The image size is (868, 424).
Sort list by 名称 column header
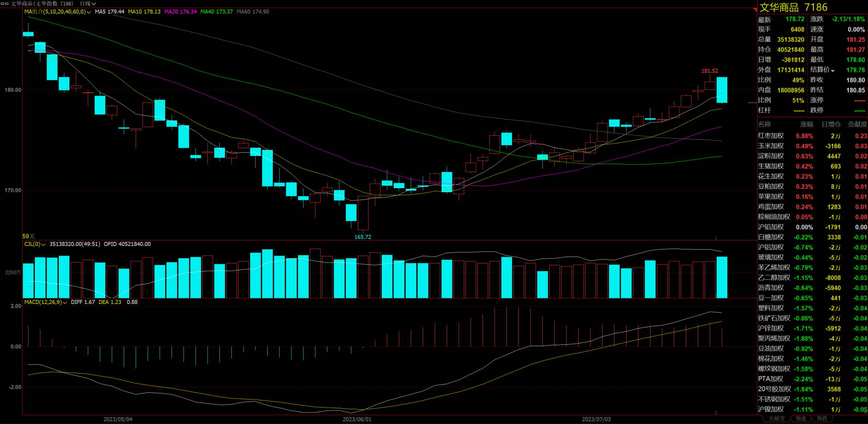click(765, 124)
